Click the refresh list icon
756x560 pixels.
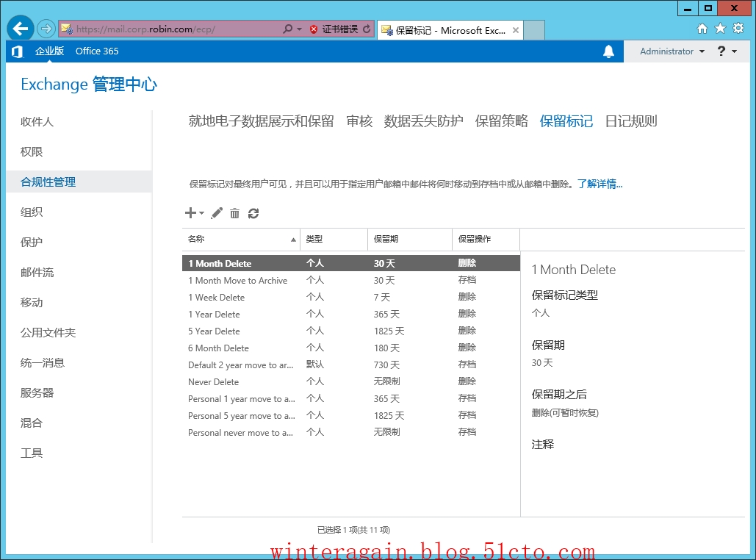[x=253, y=213]
